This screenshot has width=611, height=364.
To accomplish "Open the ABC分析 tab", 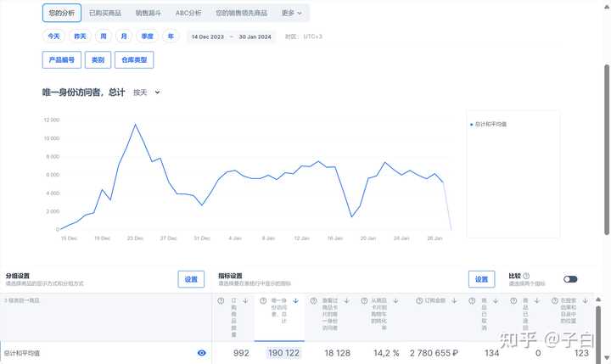I will tap(188, 14).
